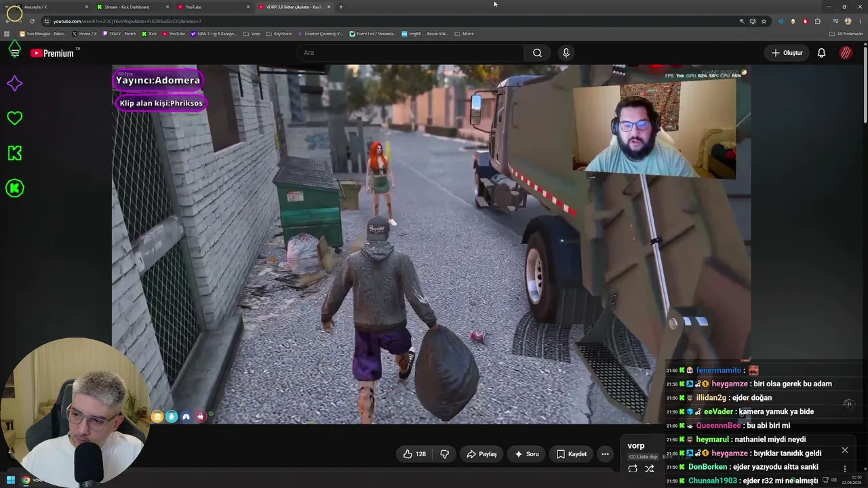Toggle playlist loop
This screenshot has height=488, width=868.
(x=633, y=468)
